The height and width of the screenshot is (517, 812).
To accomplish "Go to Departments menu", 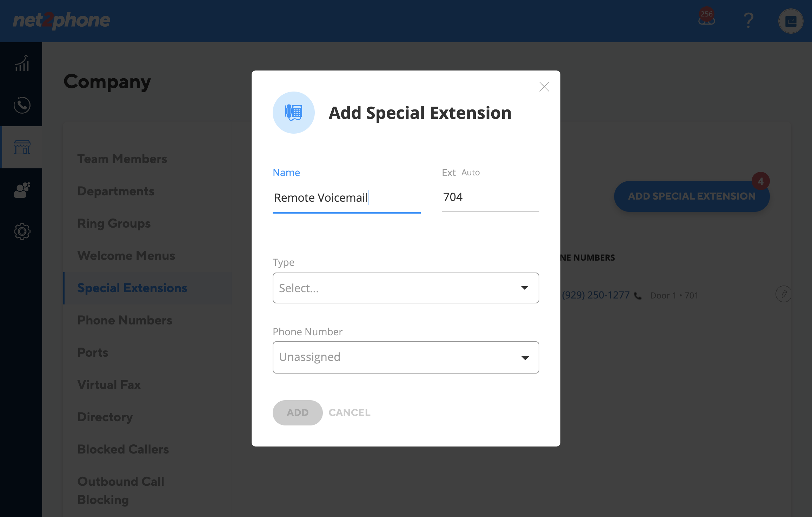I will point(116,191).
